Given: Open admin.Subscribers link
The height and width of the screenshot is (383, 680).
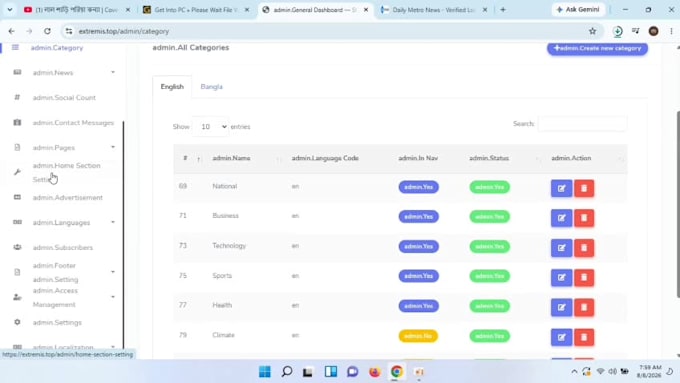Looking at the screenshot, I should [x=63, y=247].
